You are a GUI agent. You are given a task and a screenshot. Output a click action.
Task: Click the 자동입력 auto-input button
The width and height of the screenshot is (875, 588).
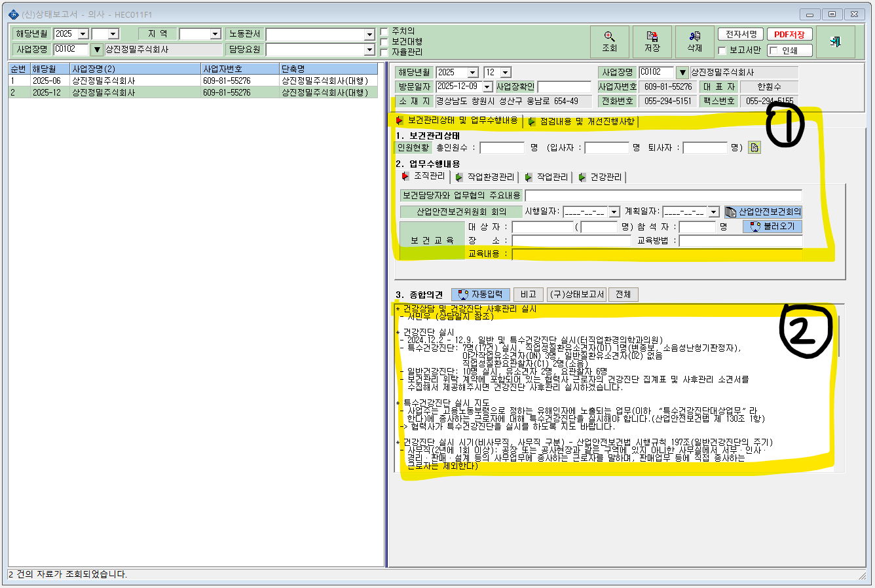pos(479,295)
